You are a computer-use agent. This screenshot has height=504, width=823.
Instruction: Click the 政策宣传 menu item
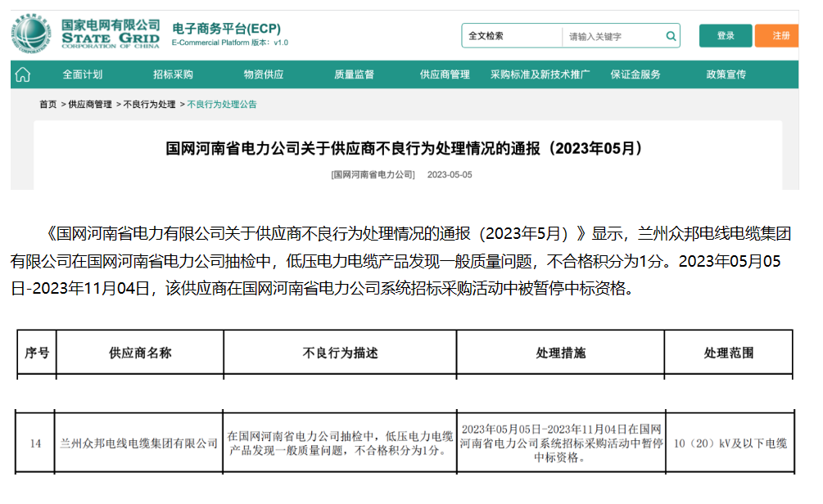[x=726, y=74]
